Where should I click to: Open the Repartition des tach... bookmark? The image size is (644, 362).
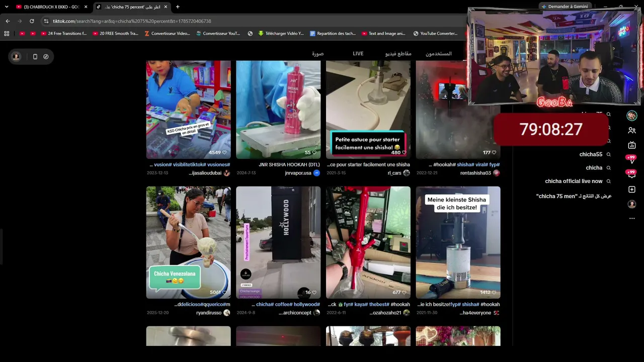coord(333,34)
